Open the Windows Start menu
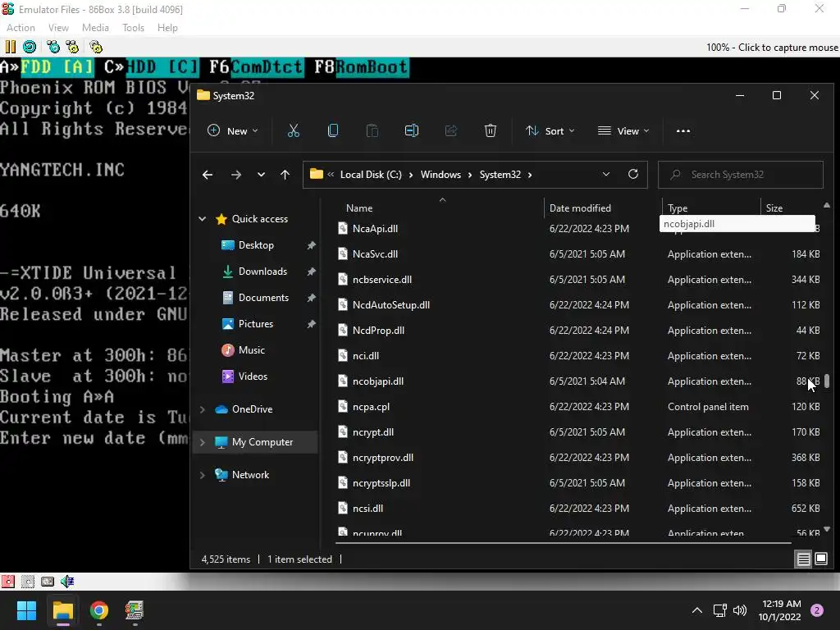Image resolution: width=840 pixels, height=630 pixels. point(26,610)
